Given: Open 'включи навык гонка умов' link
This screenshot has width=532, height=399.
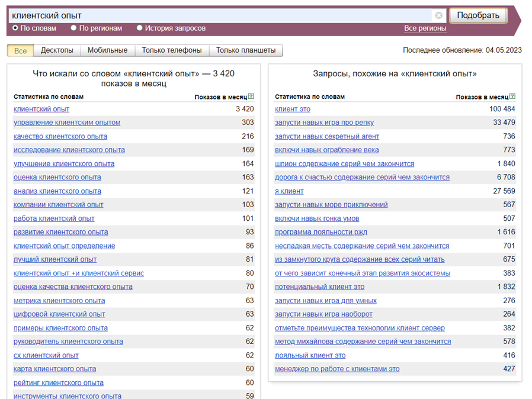Looking at the screenshot, I should (317, 218).
